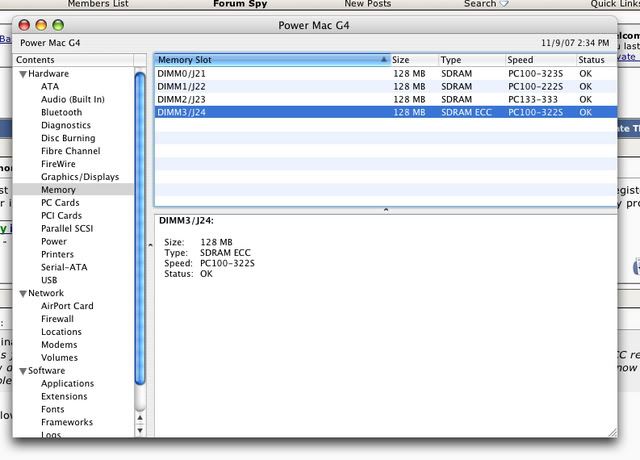The height and width of the screenshot is (460, 640).
Task: Click the horizontal pane splitter handle
Action: click(x=386, y=210)
